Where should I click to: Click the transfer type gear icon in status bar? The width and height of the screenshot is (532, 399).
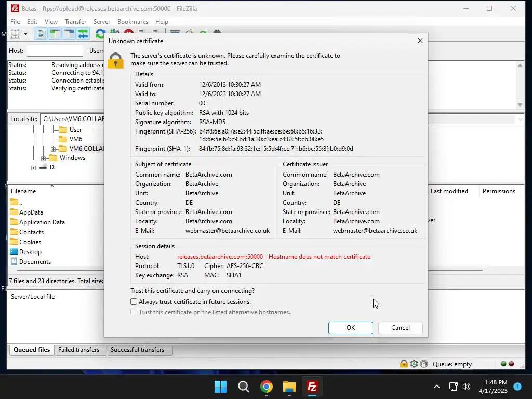point(414,364)
